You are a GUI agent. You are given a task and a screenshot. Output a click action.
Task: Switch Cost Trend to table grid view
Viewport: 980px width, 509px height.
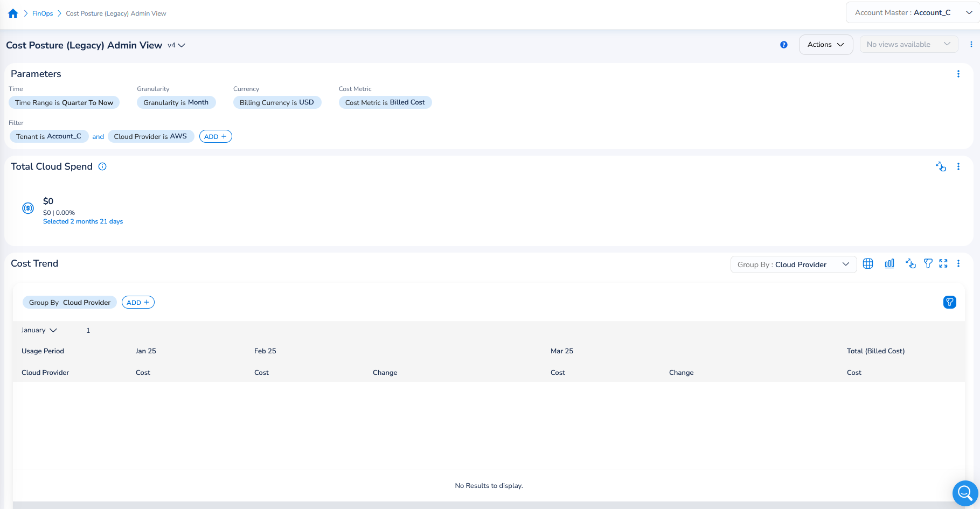[x=868, y=263]
